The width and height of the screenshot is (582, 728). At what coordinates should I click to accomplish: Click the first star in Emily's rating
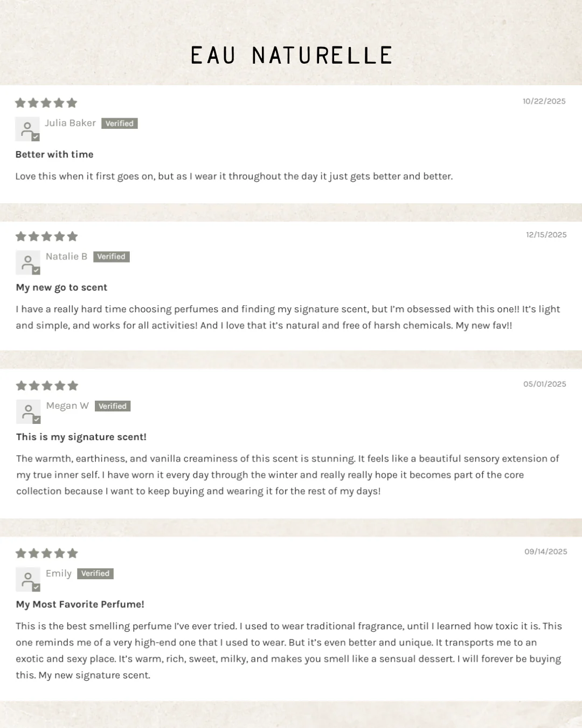pos(21,553)
